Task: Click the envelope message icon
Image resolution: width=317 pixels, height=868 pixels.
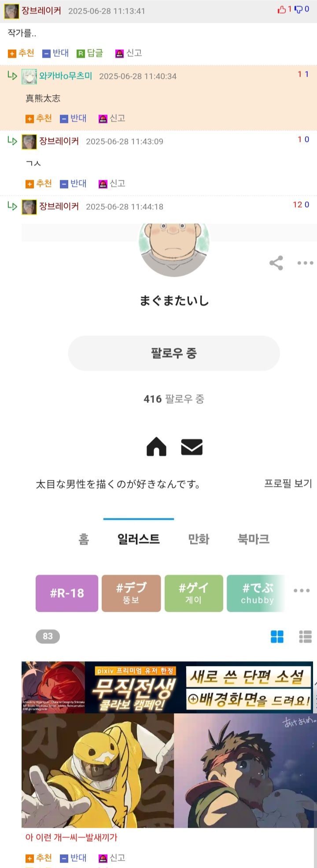Action: pos(192,447)
